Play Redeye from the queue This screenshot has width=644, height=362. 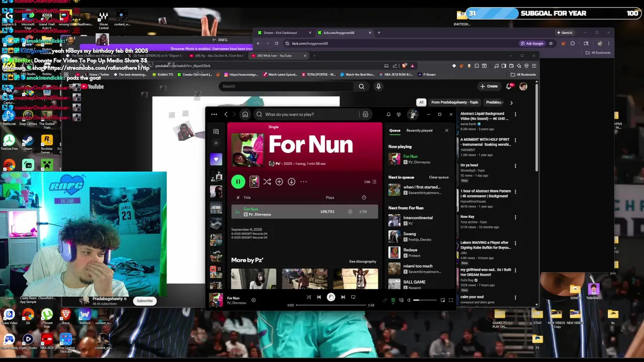pos(419,252)
